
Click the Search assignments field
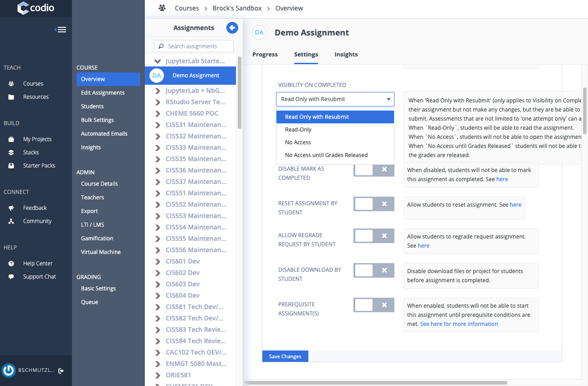pos(194,46)
